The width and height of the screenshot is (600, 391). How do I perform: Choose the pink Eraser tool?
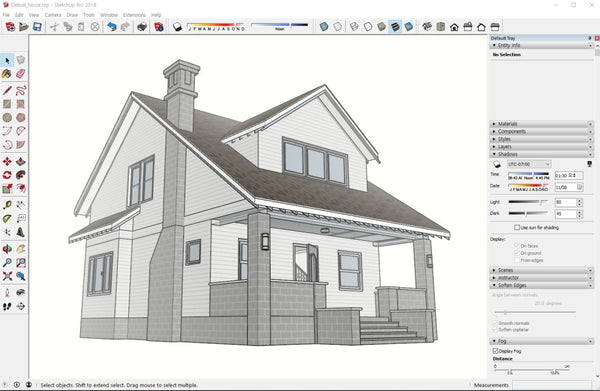coord(21,73)
